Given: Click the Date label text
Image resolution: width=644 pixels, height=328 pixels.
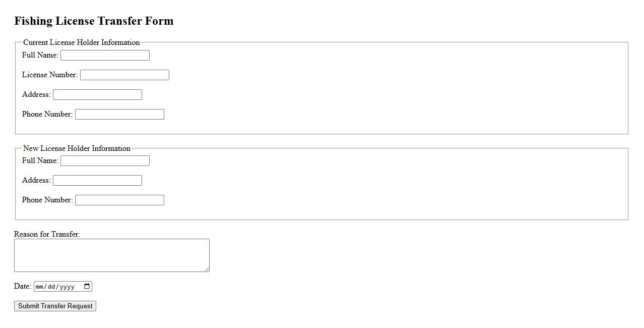Looking at the screenshot, I should click(23, 286).
